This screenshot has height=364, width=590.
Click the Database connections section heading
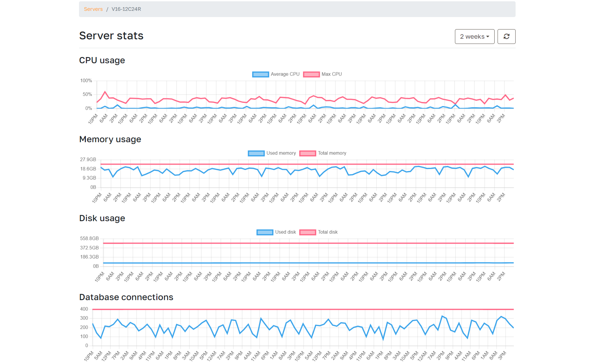pyautogui.click(x=126, y=297)
